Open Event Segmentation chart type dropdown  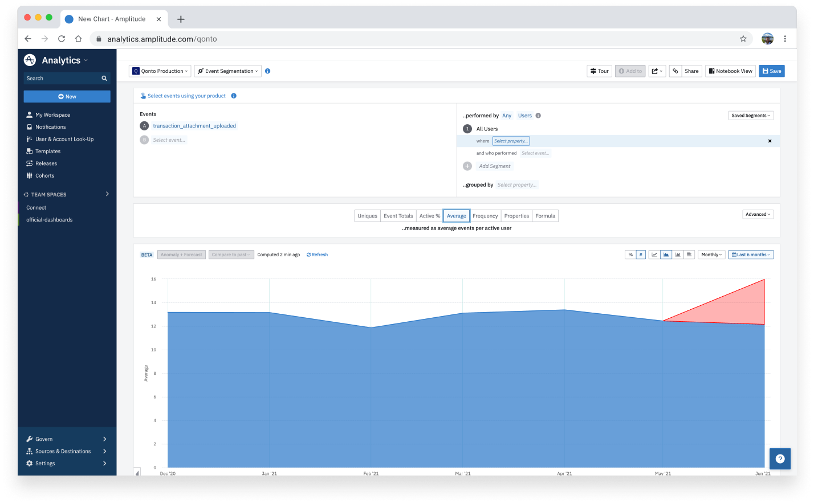coord(228,71)
